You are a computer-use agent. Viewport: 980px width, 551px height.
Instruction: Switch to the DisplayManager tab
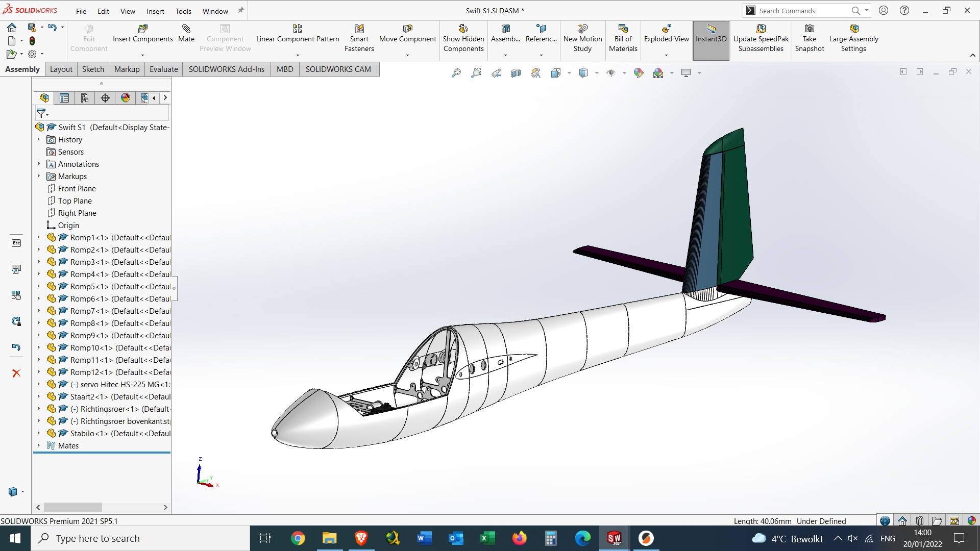click(125, 97)
